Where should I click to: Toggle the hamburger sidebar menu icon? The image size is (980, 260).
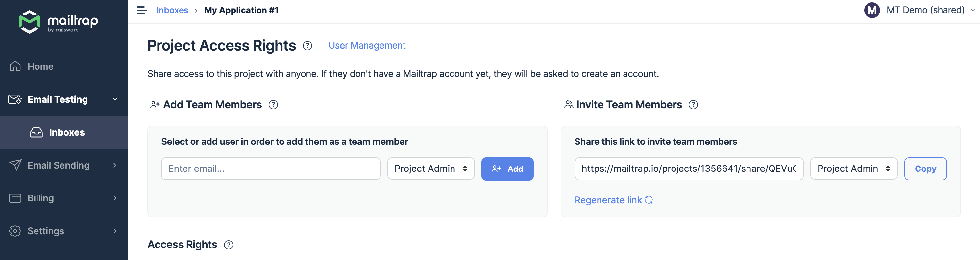coord(142,10)
